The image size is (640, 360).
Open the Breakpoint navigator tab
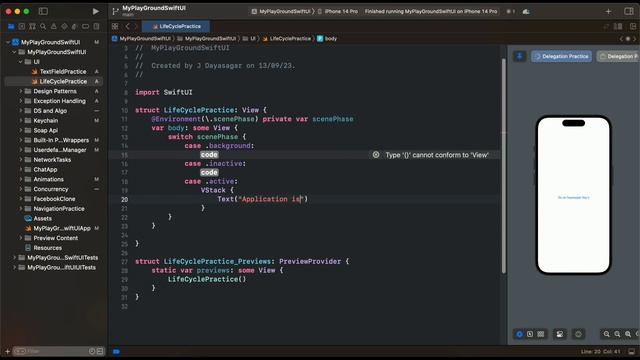point(85,27)
